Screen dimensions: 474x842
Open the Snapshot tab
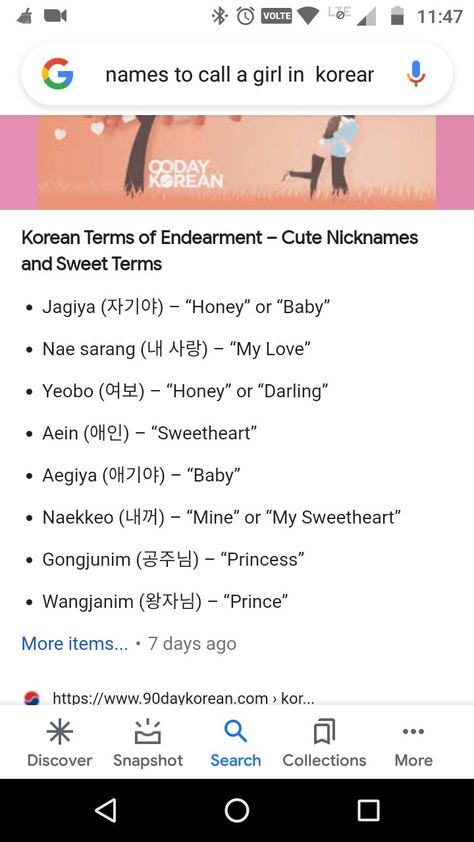[148, 743]
